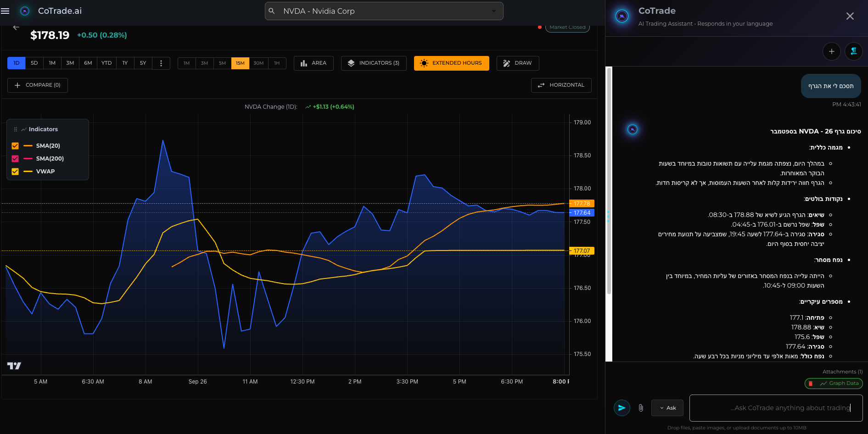Close the CoTrade assistant panel
This screenshot has height=434, width=868.
[x=850, y=16]
